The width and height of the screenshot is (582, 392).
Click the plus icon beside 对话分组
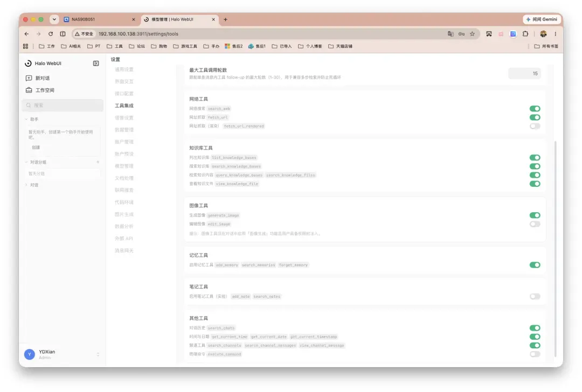pyautogui.click(x=98, y=162)
